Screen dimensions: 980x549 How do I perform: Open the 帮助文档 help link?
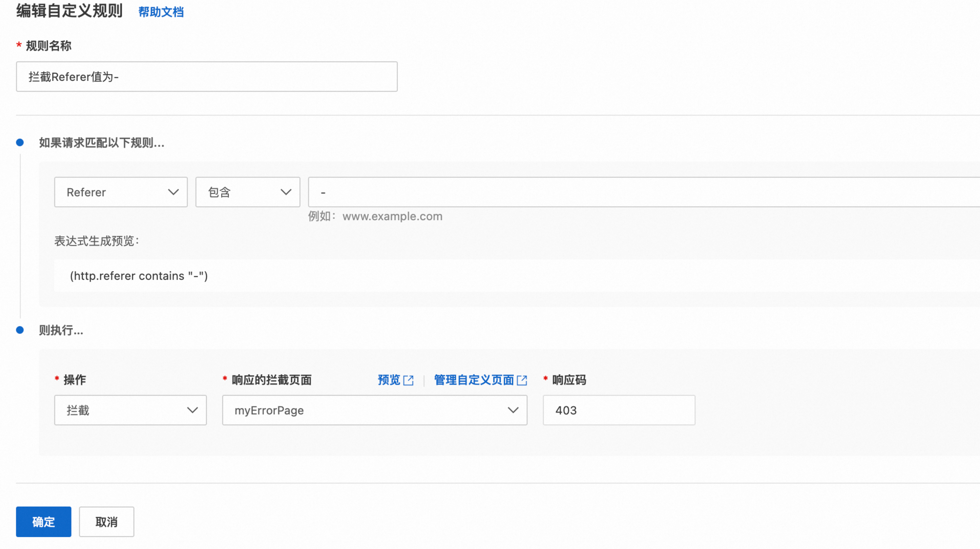point(161,12)
